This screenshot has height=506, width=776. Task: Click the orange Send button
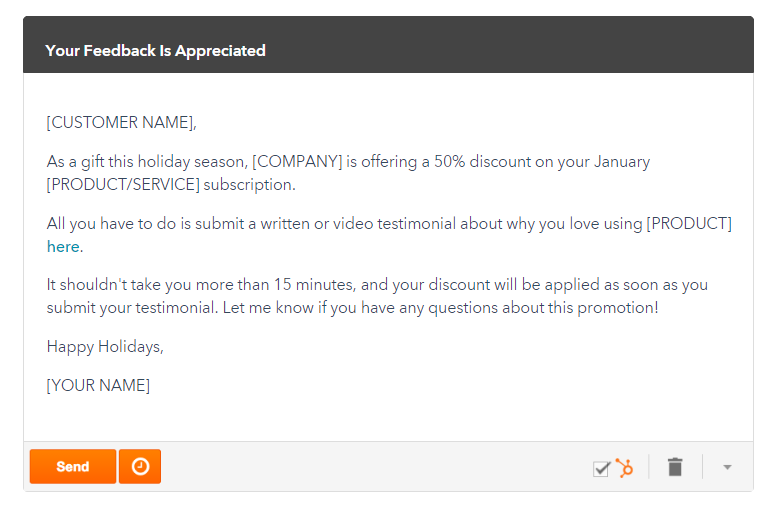(x=72, y=467)
